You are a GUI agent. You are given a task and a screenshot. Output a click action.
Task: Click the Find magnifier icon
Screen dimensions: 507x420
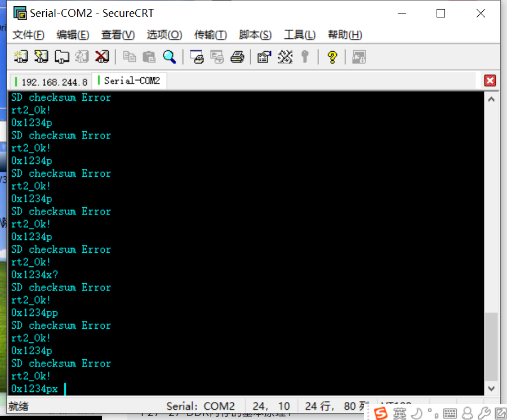(170, 57)
